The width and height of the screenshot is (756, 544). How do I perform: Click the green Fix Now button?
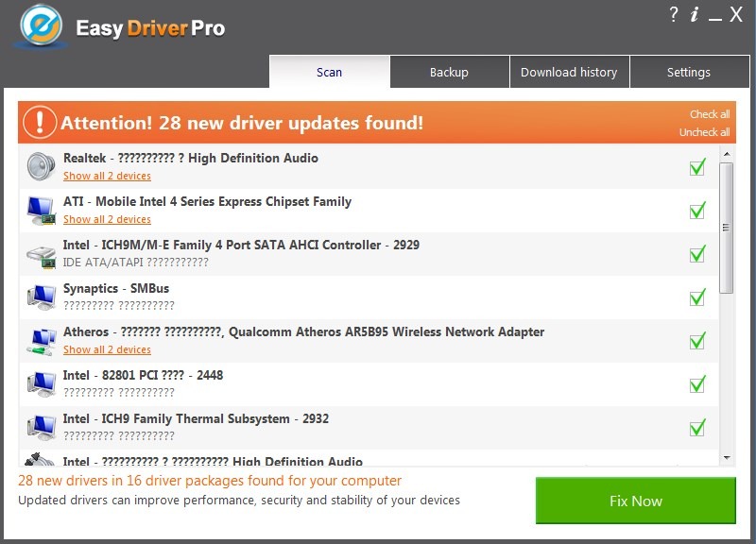[635, 501]
